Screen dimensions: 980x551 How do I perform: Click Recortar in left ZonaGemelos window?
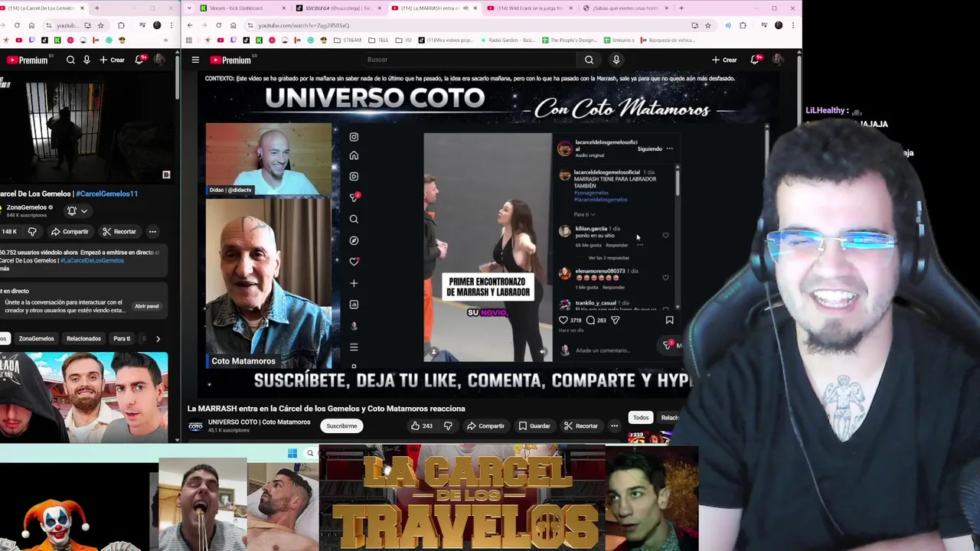(x=119, y=231)
